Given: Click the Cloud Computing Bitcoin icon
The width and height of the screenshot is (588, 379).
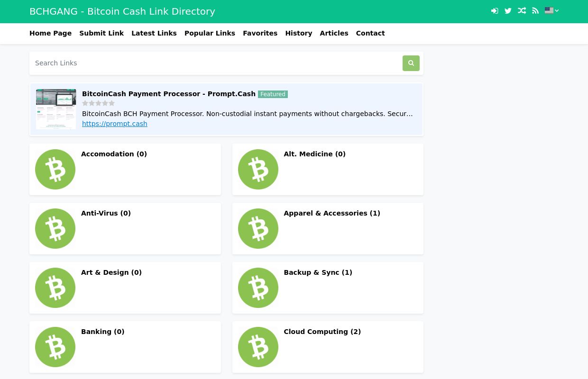Looking at the screenshot, I should click(258, 347).
